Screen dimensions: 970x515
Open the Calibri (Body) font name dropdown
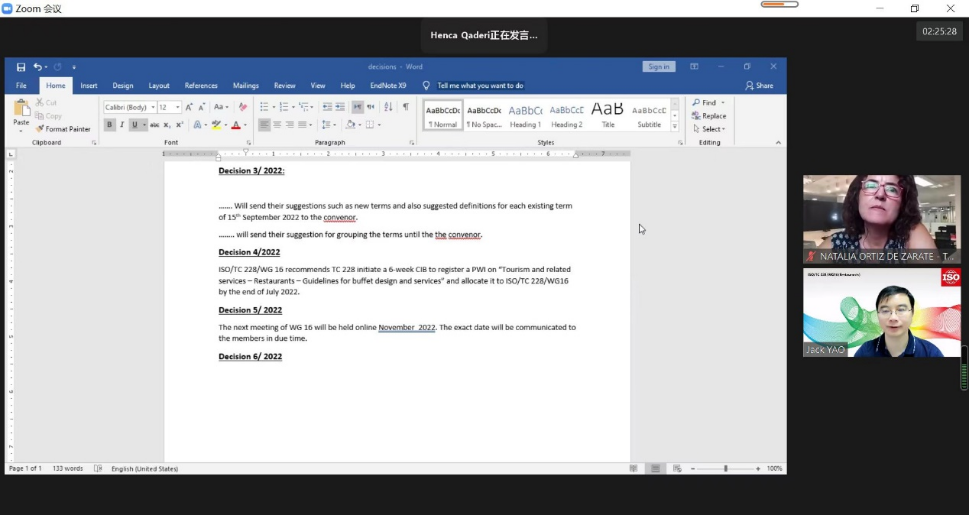click(151, 107)
